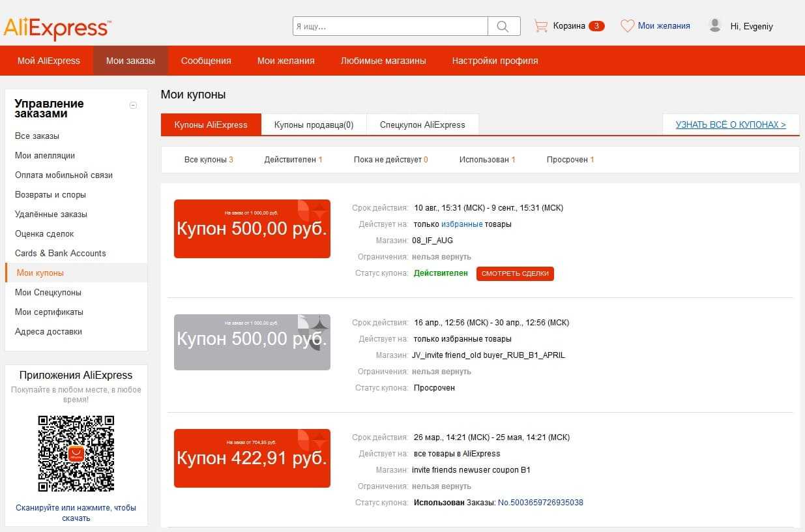Screen dimensions: 805x532
Task: Open Адреса доставки in the sidebar
Action: [48, 332]
